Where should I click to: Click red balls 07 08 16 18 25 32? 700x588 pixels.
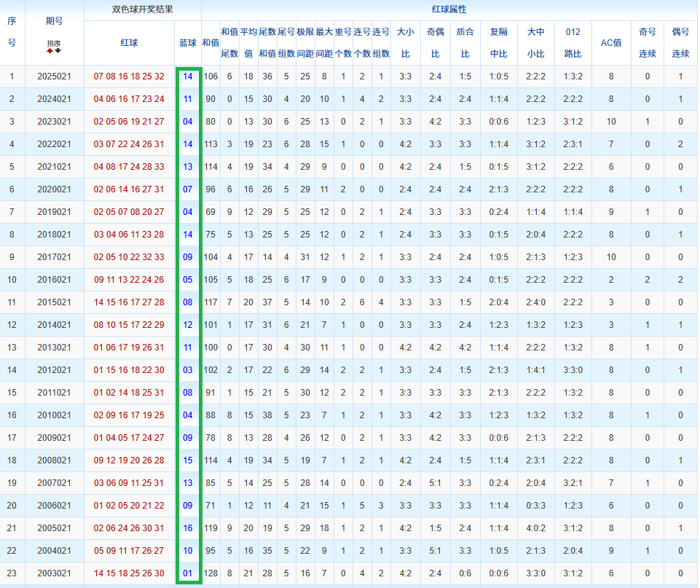pyautogui.click(x=129, y=77)
